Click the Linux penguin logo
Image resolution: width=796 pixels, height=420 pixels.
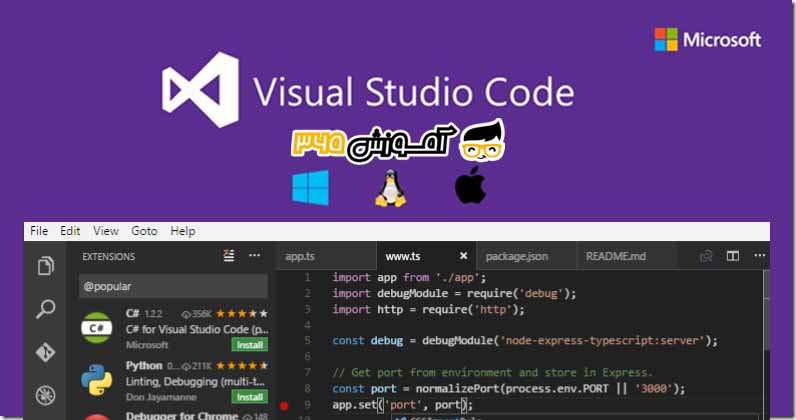pos(390,188)
